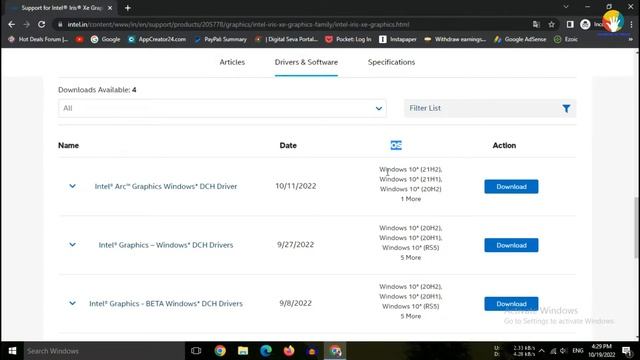Open the browser side panel icon
Screen dimensions: 640x360
pos(570,24)
